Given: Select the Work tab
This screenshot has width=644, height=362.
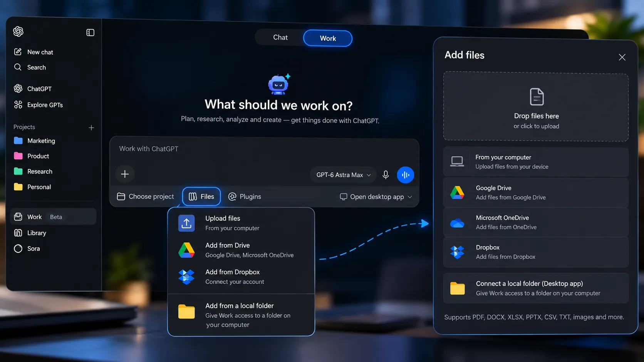Looking at the screenshot, I should point(328,38).
